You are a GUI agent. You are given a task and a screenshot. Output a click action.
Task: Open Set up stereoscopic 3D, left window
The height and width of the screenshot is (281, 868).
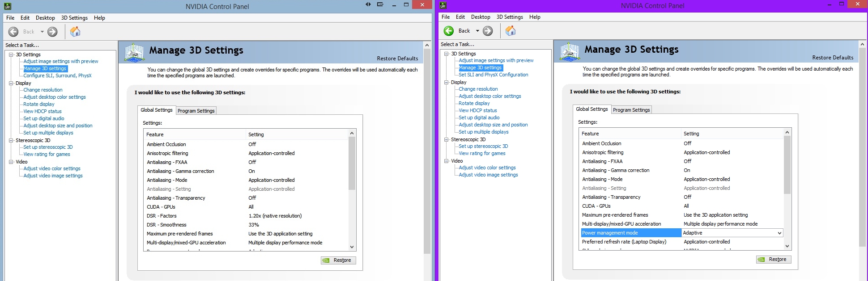point(48,147)
